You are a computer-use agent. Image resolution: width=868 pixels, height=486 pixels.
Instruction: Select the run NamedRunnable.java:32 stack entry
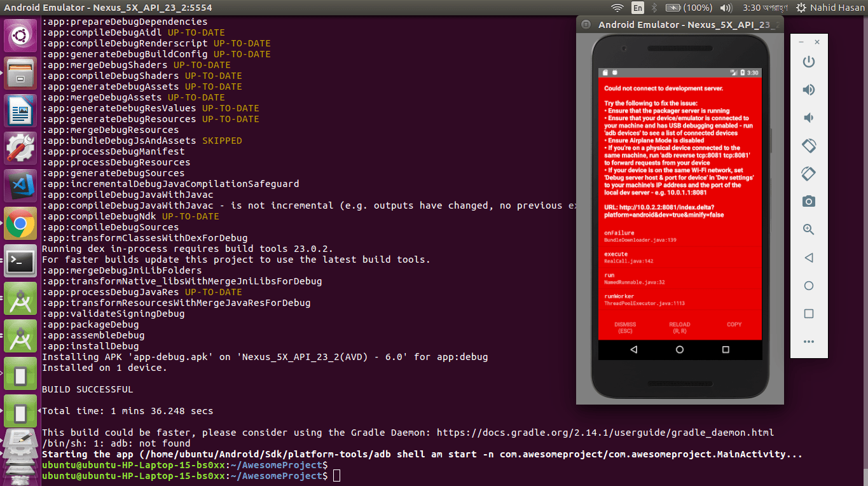[x=680, y=278]
